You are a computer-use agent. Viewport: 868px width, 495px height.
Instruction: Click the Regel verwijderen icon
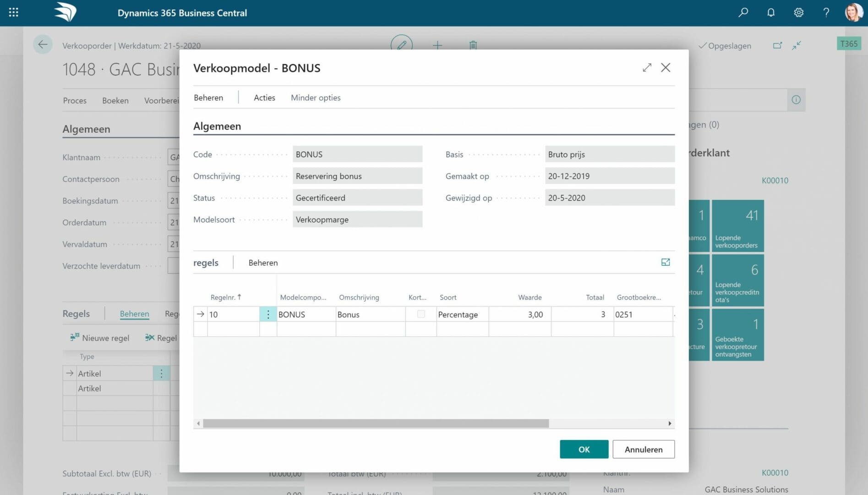[149, 337]
